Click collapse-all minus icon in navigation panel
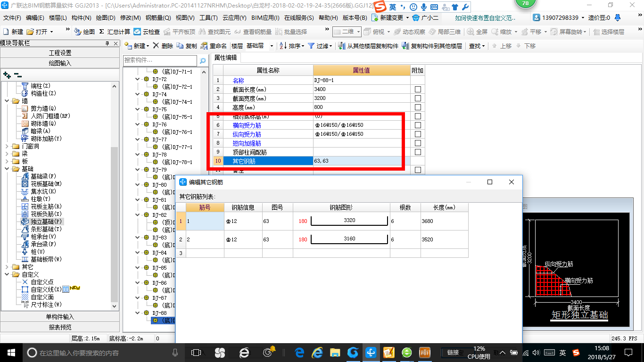The height and width of the screenshot is (362, 644). 18,75
